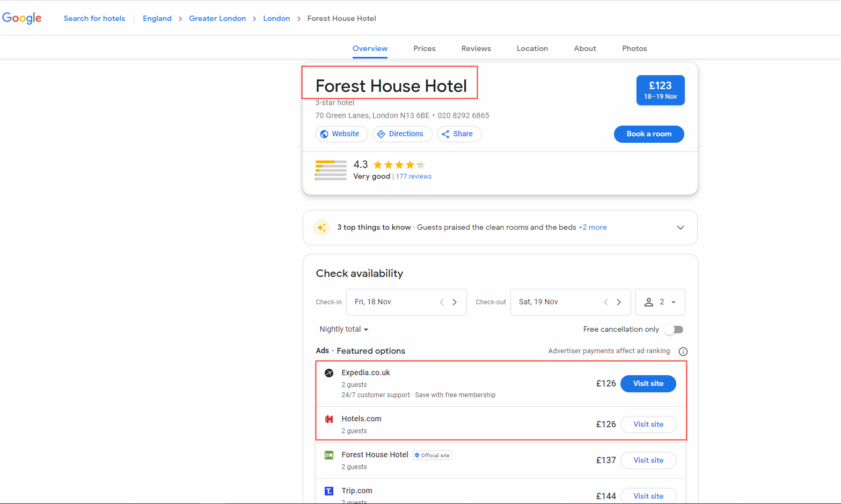This screenshot has width=841, height=504.
Task: Click the Forest House Hotel £137 price
Action: [606, 461]
